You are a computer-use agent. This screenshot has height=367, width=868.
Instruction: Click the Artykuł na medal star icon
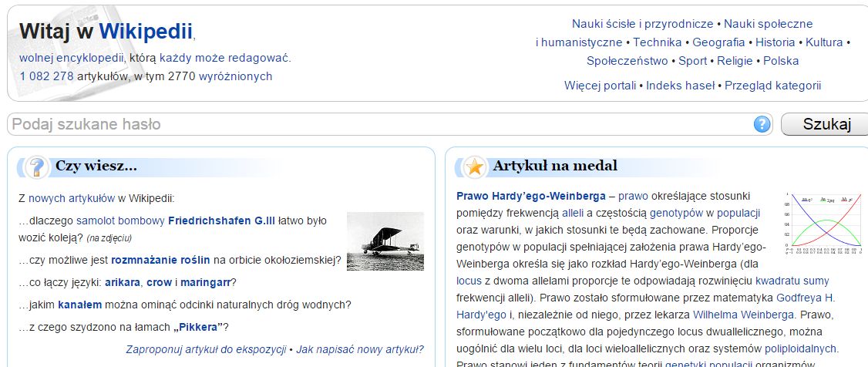point(474,167)
